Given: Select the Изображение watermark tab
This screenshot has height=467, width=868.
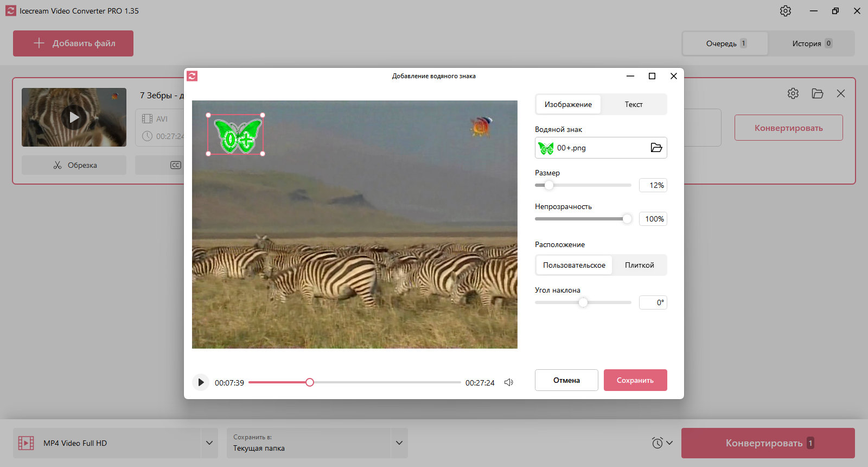Looking at the screenshot, I should (x=568, y=104).
